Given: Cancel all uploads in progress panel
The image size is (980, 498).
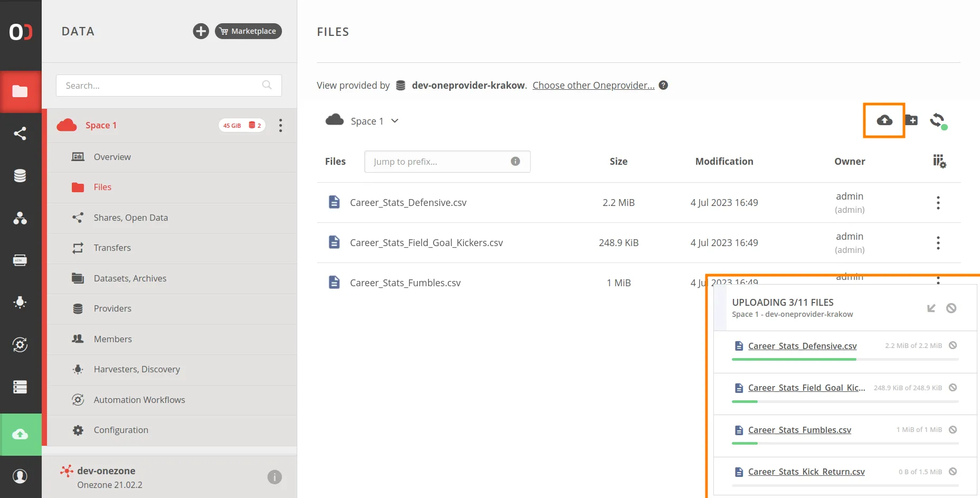Looking at the screenshot, I should coord(953,308).
